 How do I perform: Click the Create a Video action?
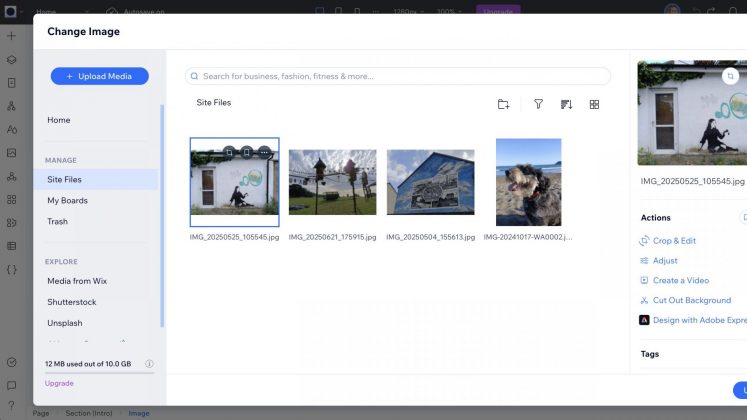coord(680,281)
